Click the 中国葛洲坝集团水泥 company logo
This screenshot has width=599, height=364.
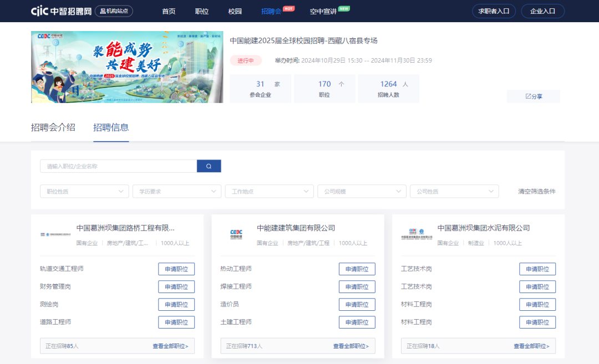417,234
